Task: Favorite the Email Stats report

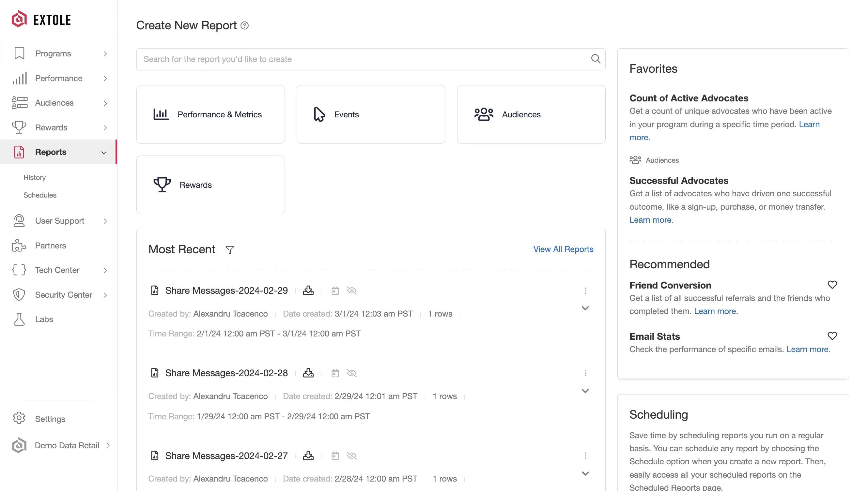Action: tap(832, 336)
